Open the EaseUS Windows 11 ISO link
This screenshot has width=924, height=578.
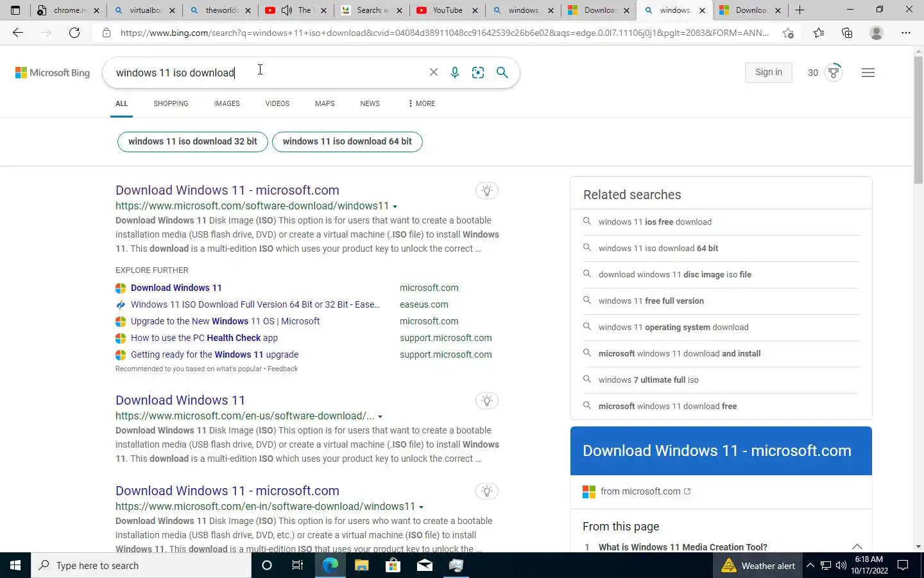pyautogui.click(x=255, y=304)
